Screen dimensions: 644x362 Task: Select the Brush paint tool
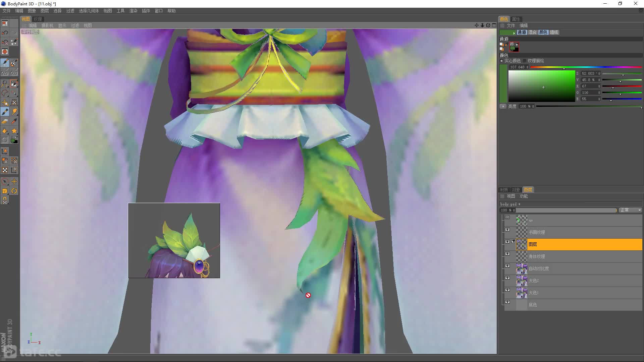click(5, 112)
